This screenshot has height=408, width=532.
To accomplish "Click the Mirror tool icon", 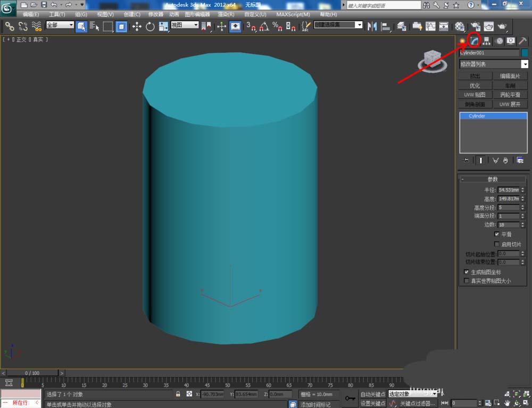I will (x=372, y=26).
